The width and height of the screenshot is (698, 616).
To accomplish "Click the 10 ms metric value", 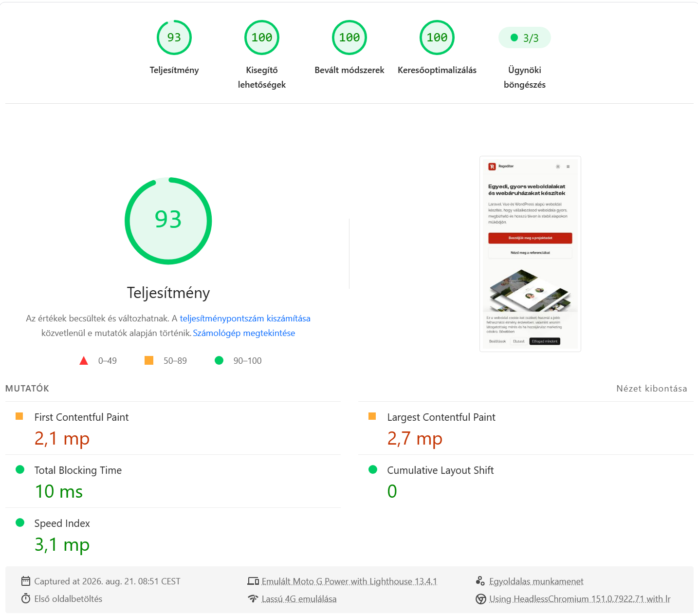I will 59,492.
